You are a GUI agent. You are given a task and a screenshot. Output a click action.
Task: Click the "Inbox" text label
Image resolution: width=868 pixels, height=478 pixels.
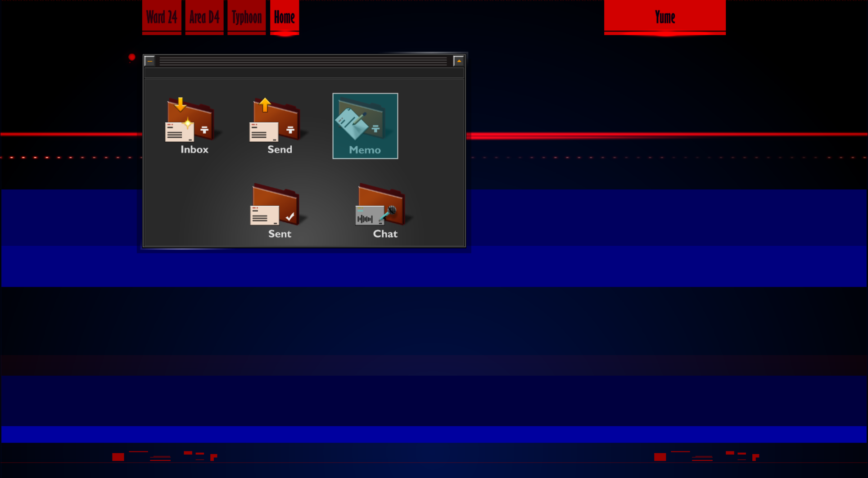click(x=194, y=149)
